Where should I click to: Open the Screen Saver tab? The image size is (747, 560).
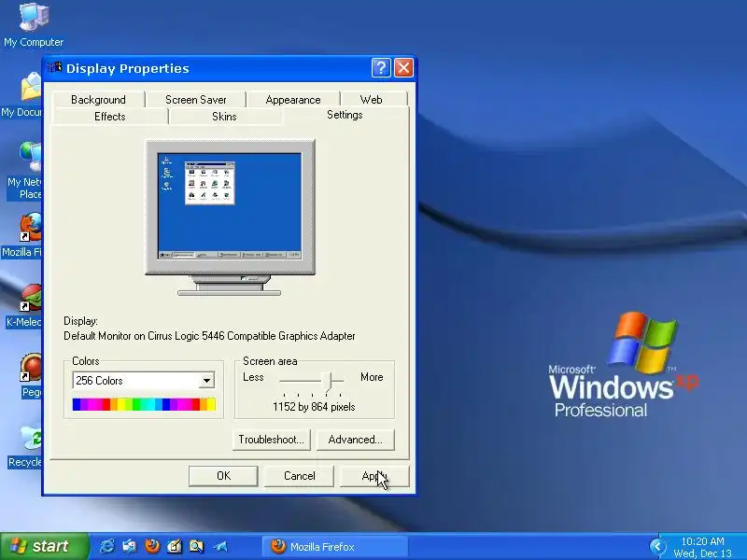coord(196,100)
